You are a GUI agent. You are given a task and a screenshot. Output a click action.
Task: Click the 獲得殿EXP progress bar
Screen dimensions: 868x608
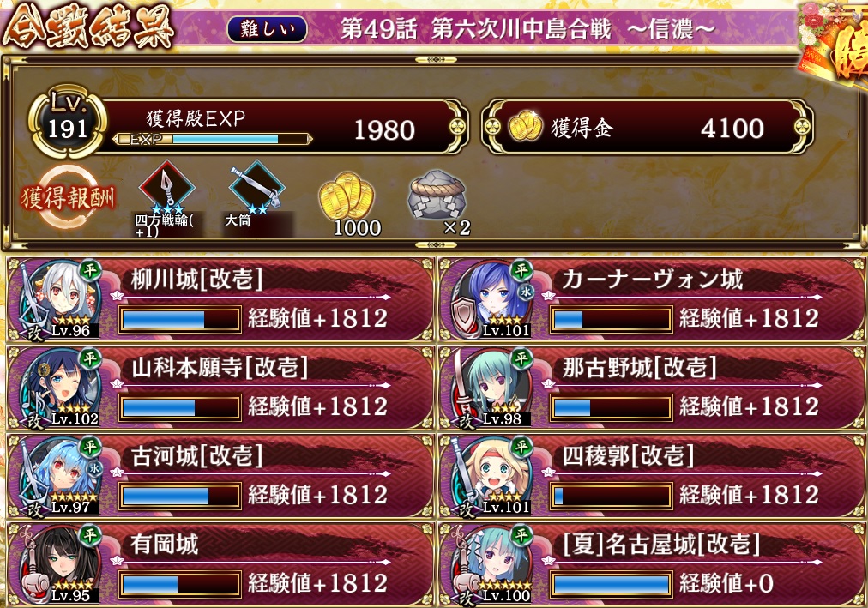(213, 139)
